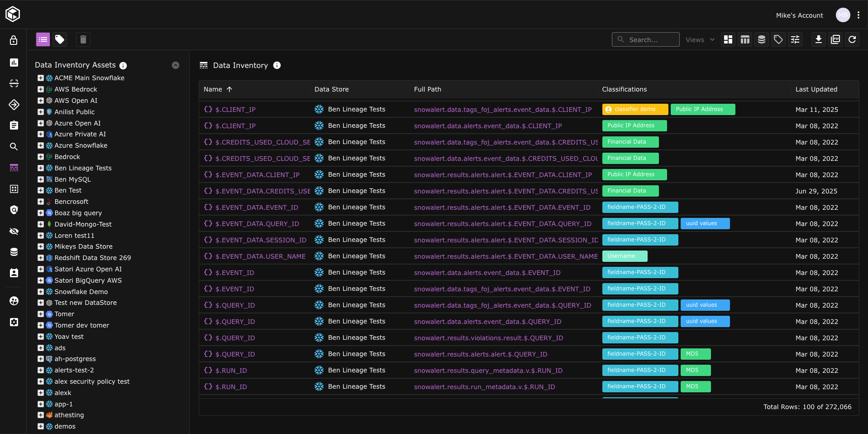The width and height of the screenshot is (868, 434).
Task: Expand the ACME Main Snowflake tree node
Action: click(x=41, y=78)
